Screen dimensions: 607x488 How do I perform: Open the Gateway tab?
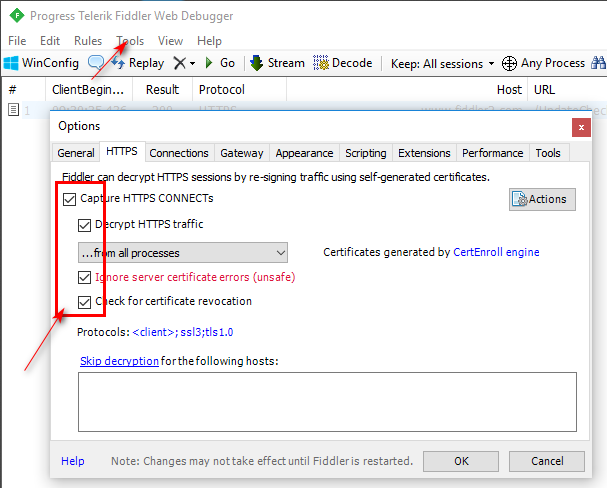tap(242, 153)
